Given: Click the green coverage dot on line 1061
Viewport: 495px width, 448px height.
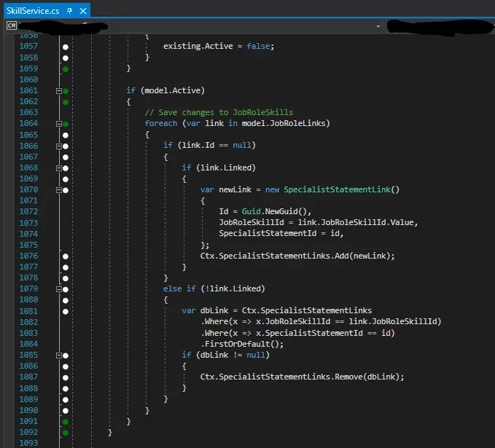Looking at the screenshot, I should [x=66, y=91].
